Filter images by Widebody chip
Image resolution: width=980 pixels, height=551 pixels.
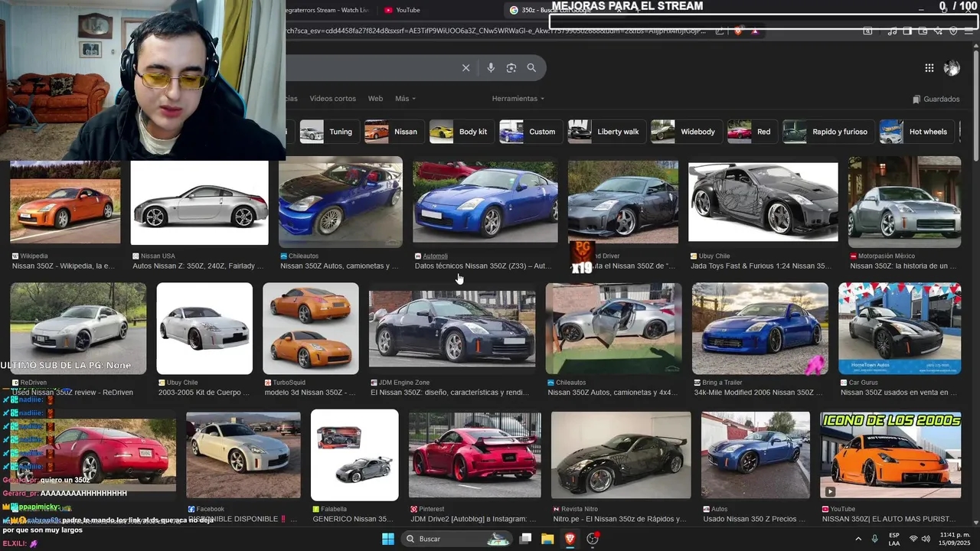click(x=685, y=132)
